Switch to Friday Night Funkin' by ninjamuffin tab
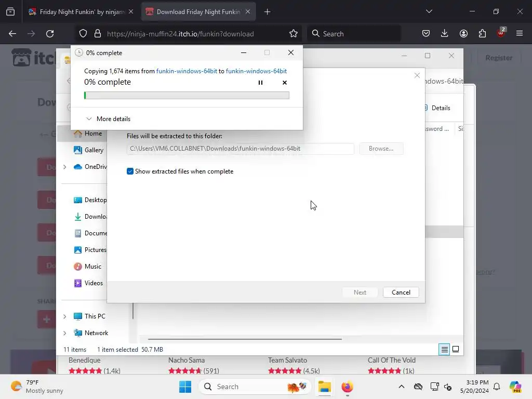532x399 pixels. pos(82,12)
